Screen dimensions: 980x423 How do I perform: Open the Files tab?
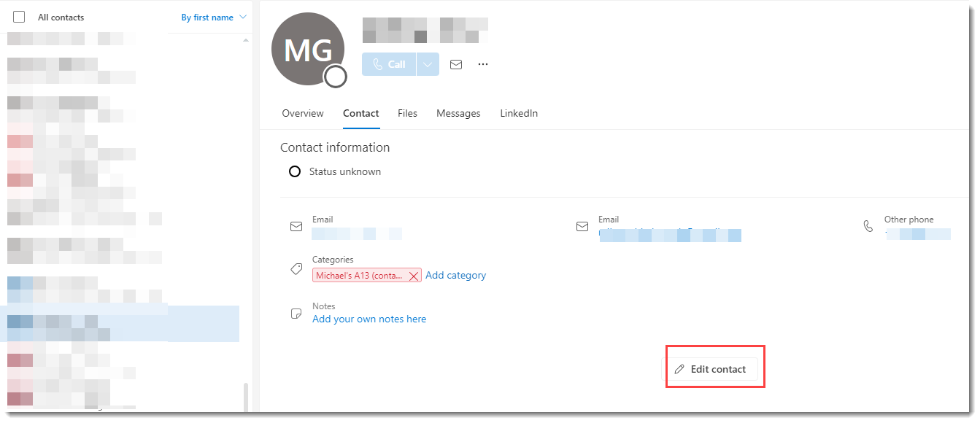(x=407, y=113)
